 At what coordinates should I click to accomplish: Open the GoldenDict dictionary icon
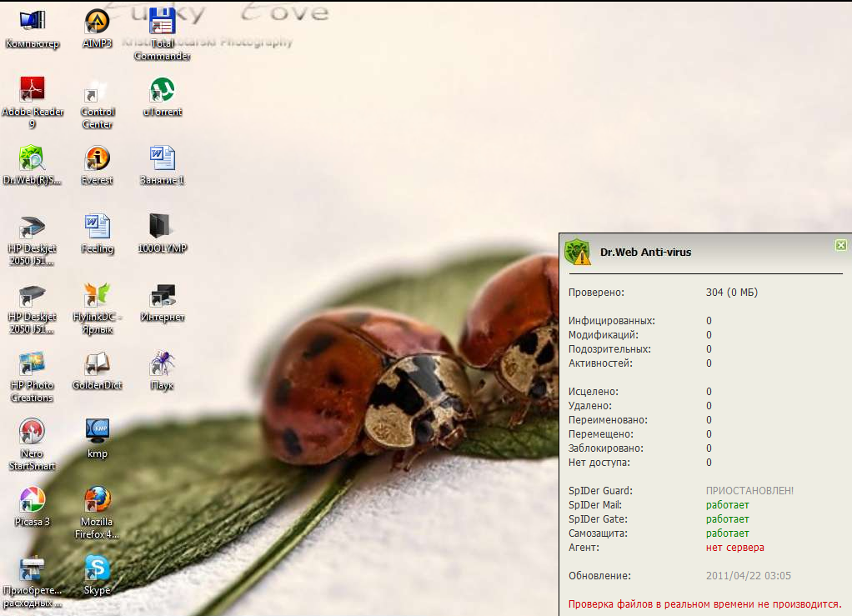tap(98, 363)
